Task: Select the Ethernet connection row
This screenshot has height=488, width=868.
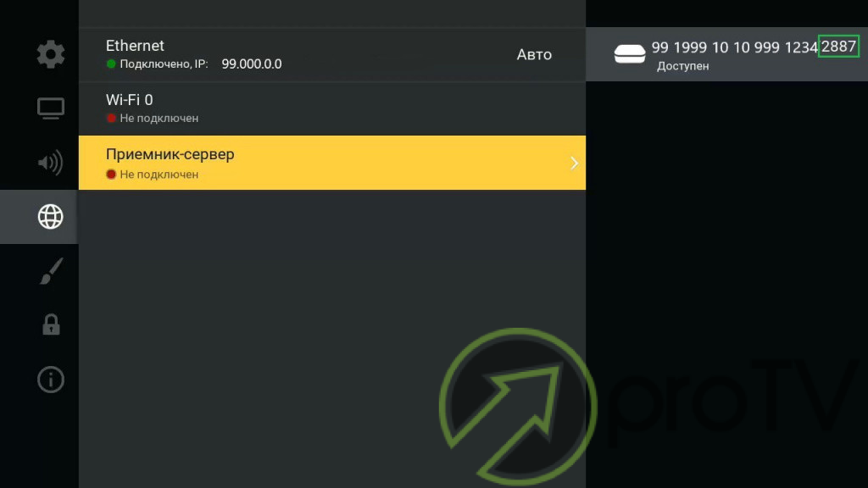Action: coord(332,55)
